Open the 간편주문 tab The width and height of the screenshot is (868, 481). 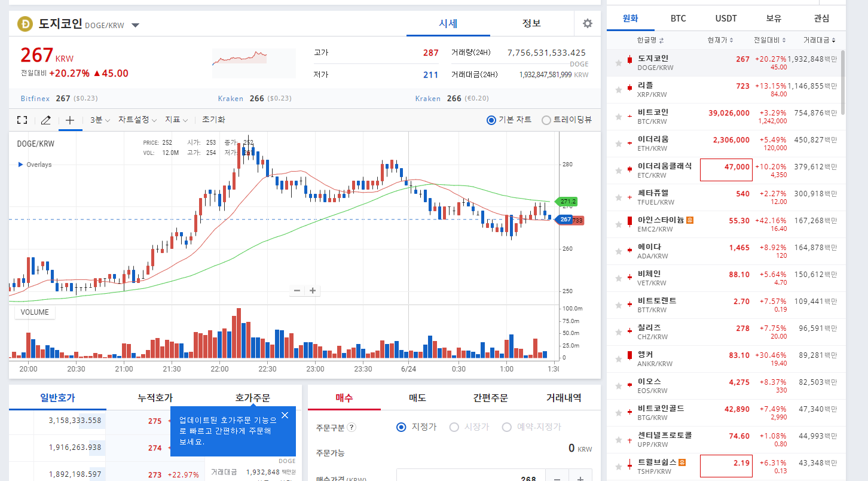click(491, 397)
